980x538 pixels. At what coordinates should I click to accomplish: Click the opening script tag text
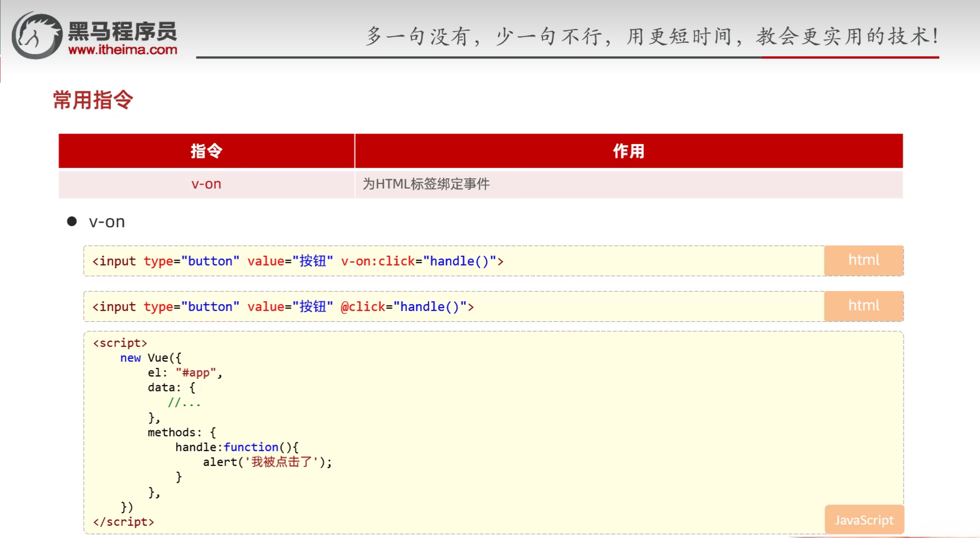coord(120,343)
